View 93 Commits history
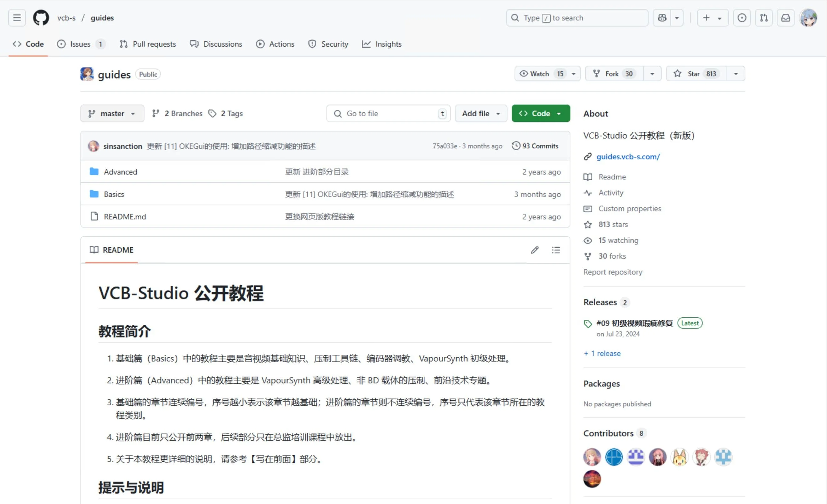The image size is (827, 504). click(535, 146)
